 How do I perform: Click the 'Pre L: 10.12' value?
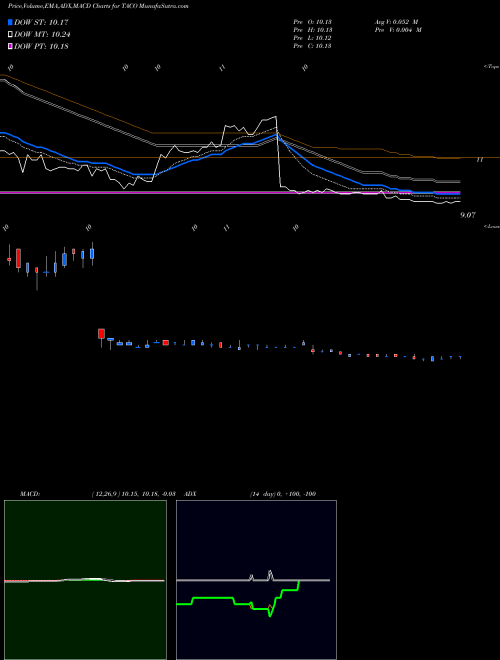pyautogui.click(x=312, y=38)
